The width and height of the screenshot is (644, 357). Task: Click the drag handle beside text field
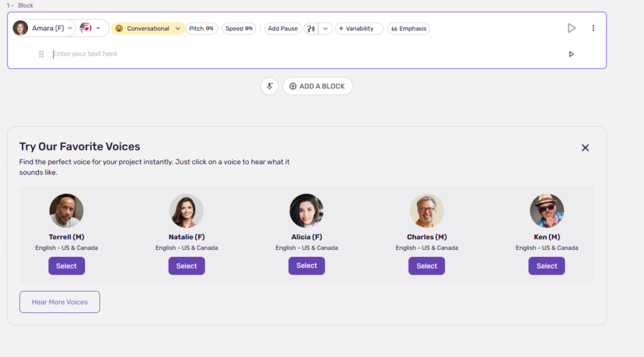(42, 54)
